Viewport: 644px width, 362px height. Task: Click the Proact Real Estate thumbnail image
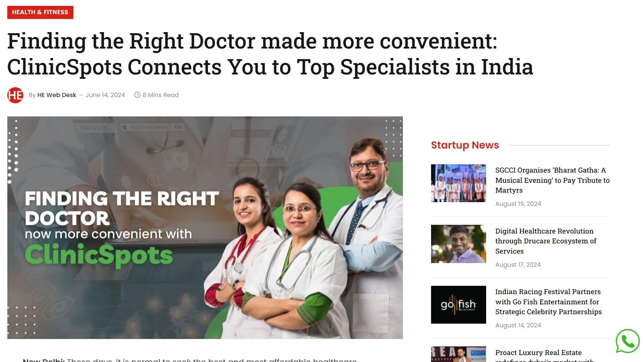(x=458, y=354)
